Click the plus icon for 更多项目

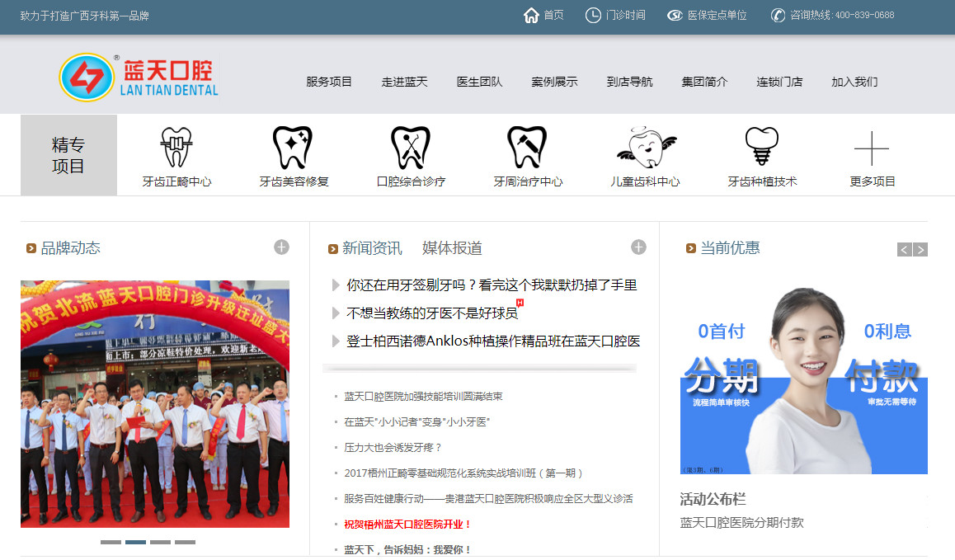click(872, 148)
